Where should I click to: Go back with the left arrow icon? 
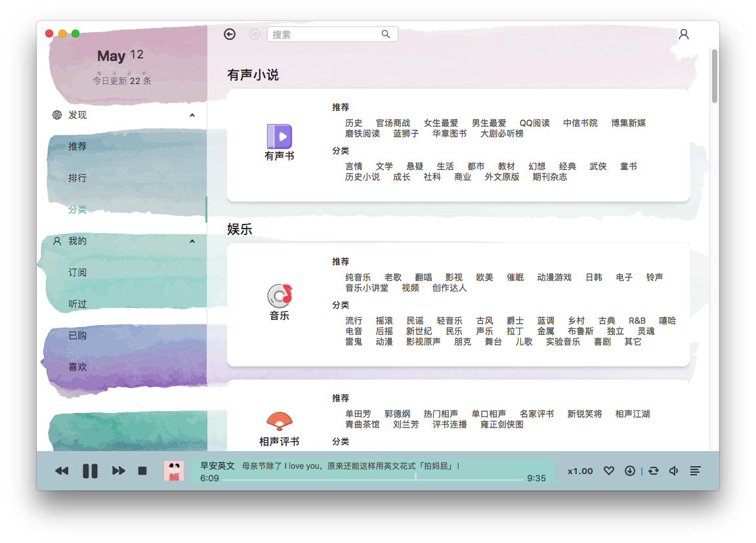pyautogui.click(x=230, y=34)
